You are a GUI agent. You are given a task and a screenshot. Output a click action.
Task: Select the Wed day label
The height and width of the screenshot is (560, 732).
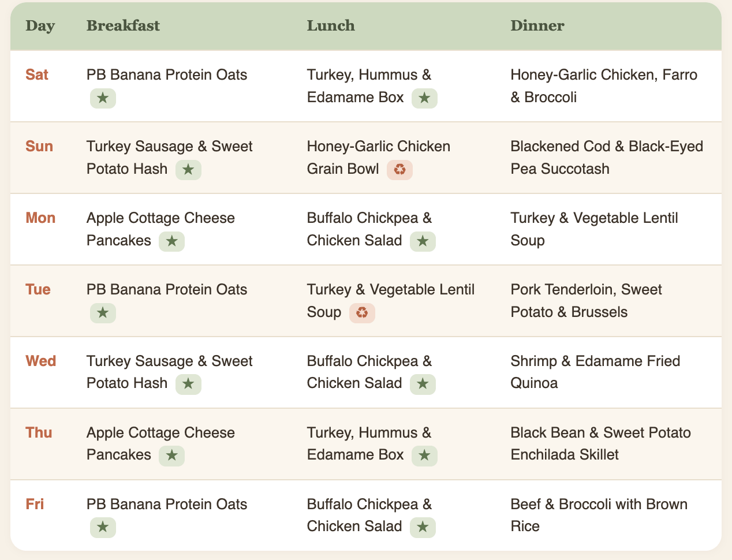pos(41,361)
